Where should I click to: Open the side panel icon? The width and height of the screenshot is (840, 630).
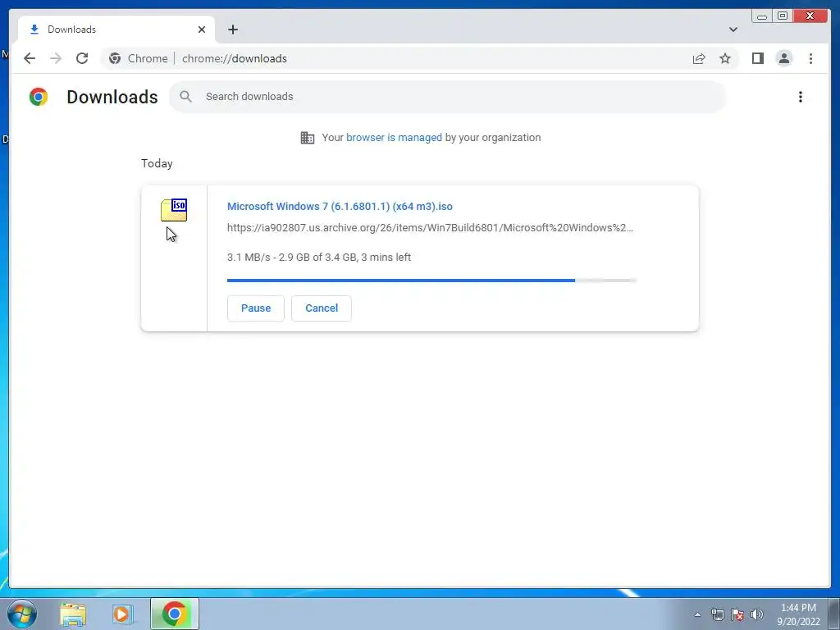(x=757, y=58)
